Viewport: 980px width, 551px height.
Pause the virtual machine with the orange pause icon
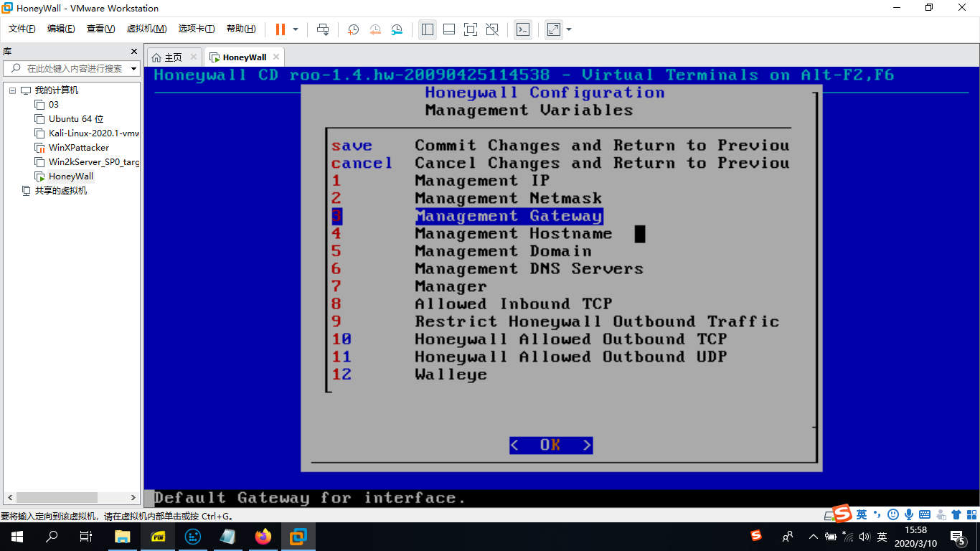tap(281, 29)
